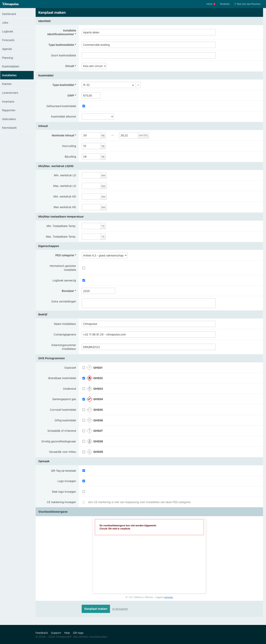Click the Bouwjaar input field
Screen dimensions: 266x644
(98, 291)
